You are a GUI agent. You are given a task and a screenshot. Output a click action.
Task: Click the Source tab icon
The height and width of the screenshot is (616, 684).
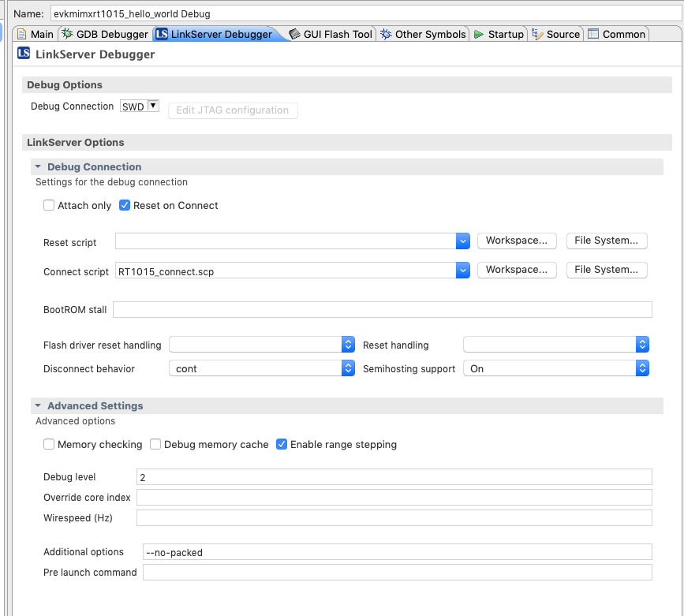(538, 34)
